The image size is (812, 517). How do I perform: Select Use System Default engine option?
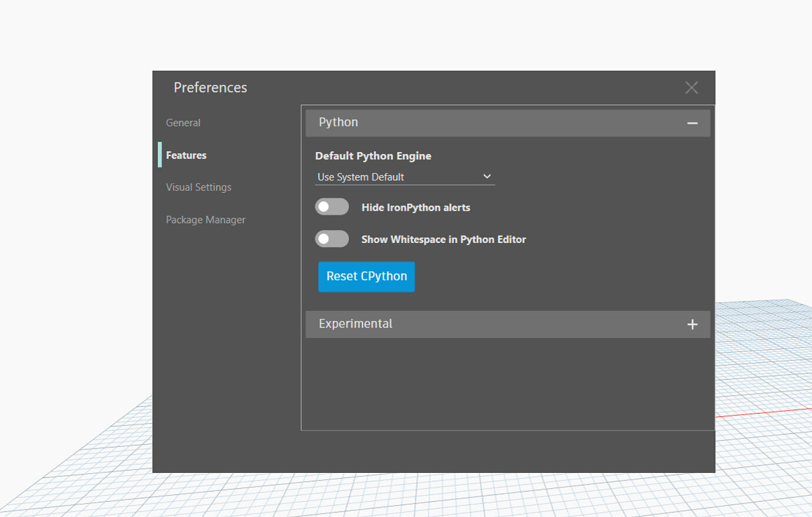click(360, 177)
